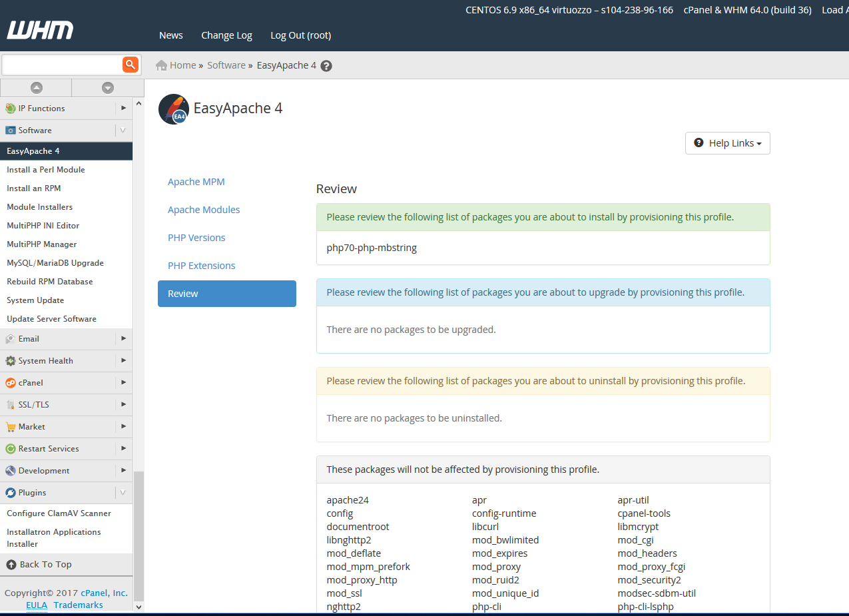Expand the cPanel section arrow
849x616 pixels.
click(123, 382)
